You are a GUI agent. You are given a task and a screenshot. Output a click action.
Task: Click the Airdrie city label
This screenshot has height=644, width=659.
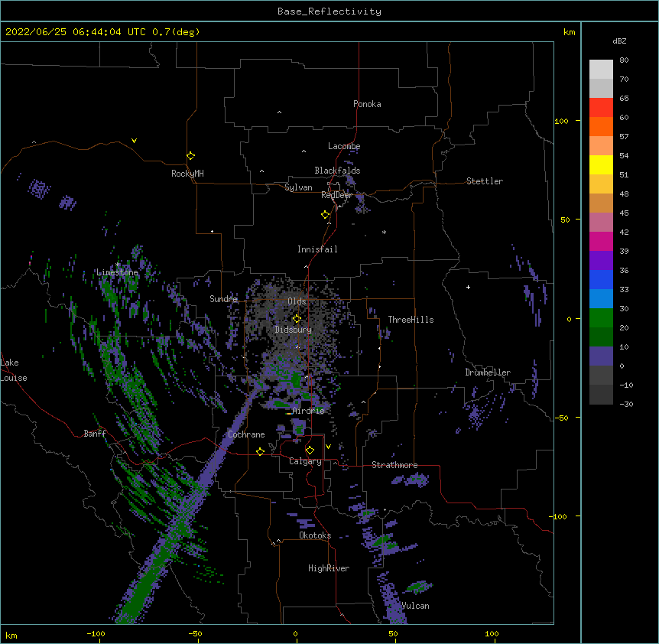point(309,411)
